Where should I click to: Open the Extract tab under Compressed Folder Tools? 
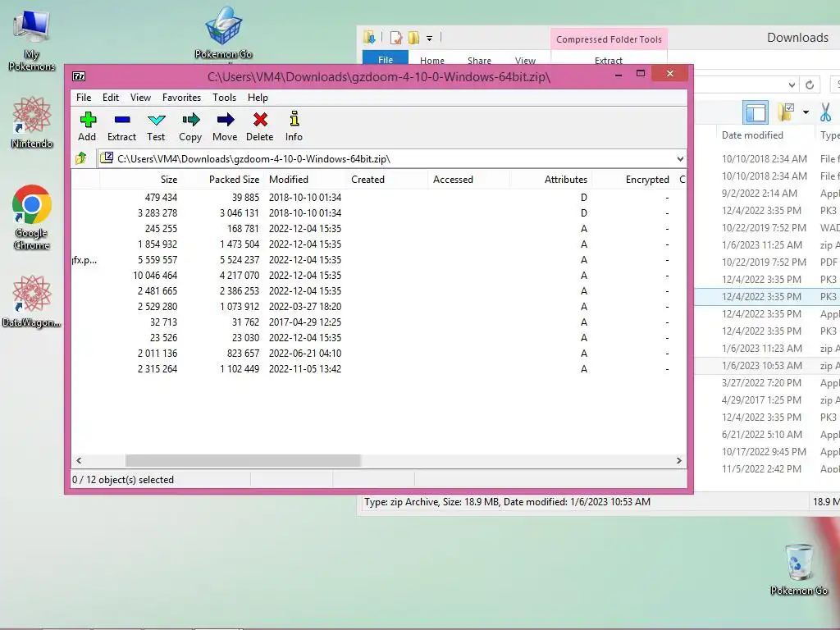[x=609, y=60]
